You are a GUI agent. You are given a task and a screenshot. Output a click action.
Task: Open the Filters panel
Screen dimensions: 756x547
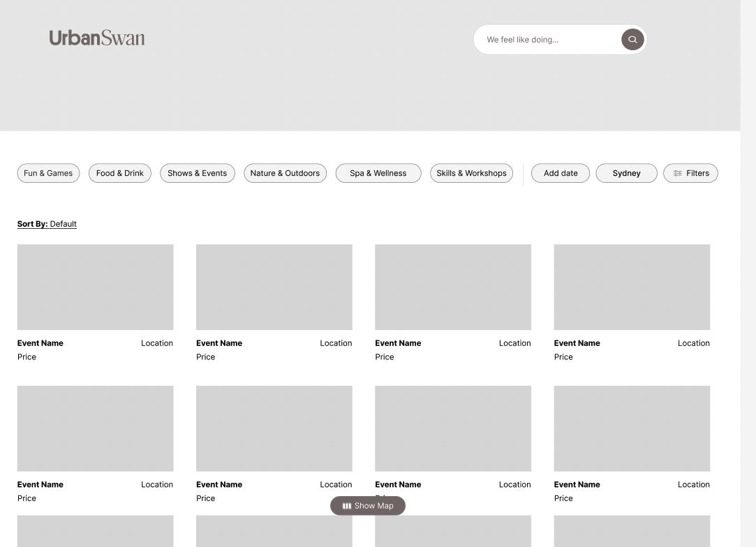(x=690, y=173)
